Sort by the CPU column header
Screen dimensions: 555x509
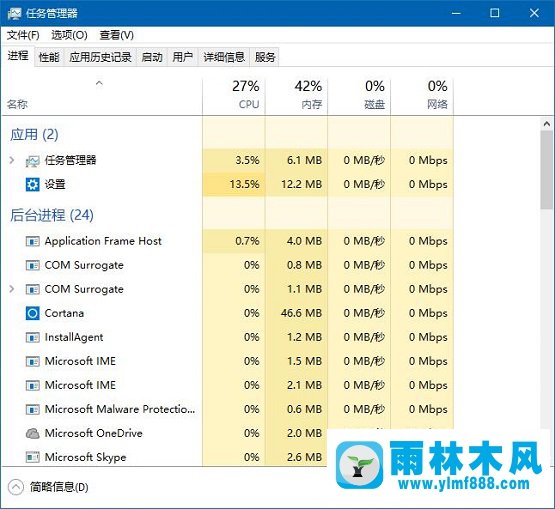point(234,96)
